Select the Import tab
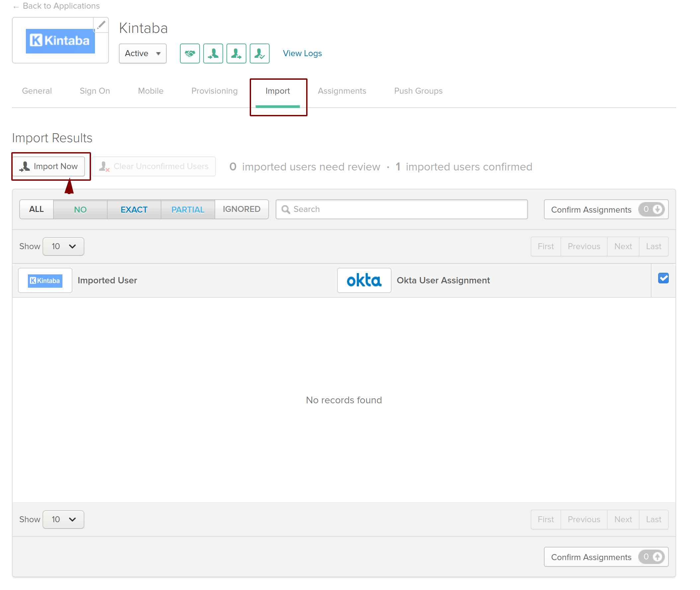700x590 pixels. (x=278, y=91)
